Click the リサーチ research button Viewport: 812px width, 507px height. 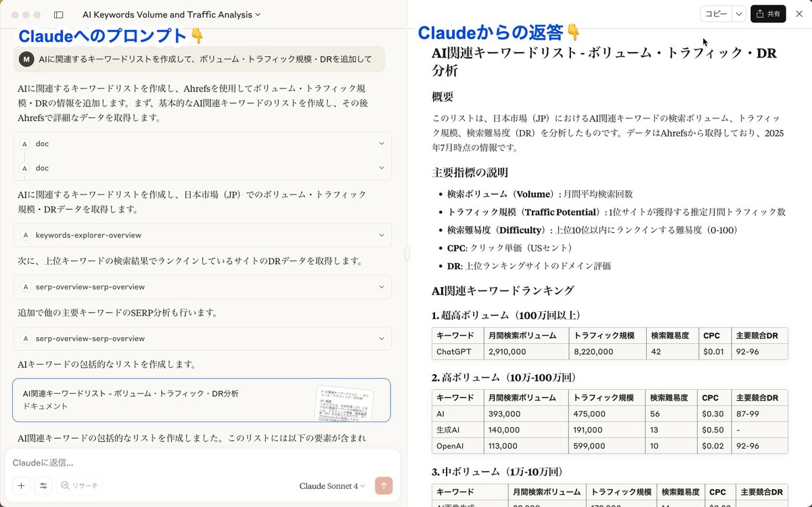pos(80,485)
